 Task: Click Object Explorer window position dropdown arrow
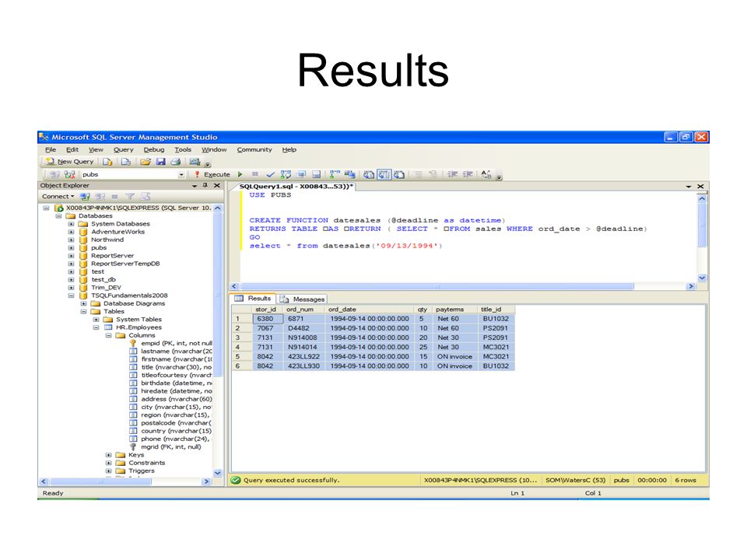(195, 186)
